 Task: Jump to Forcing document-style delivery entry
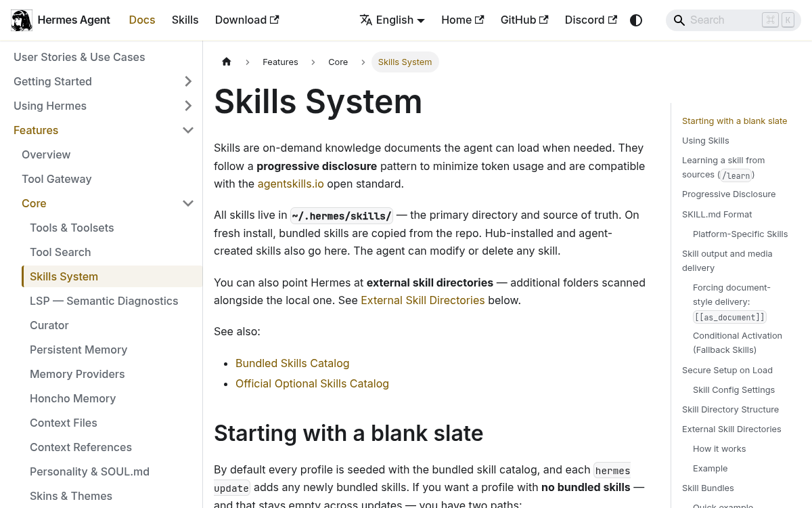coord(731,302)
